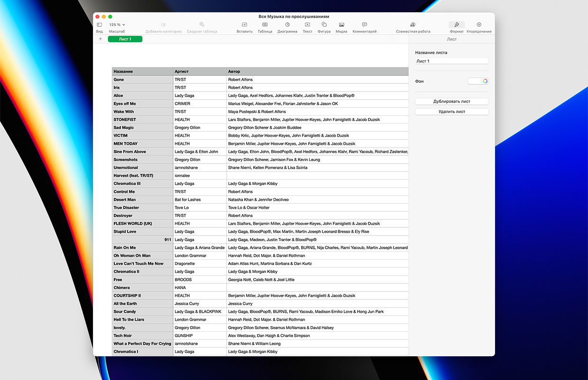Select the Название column header
The height and width of the screenshot is (380, 588).
click(x=142, y=72)
